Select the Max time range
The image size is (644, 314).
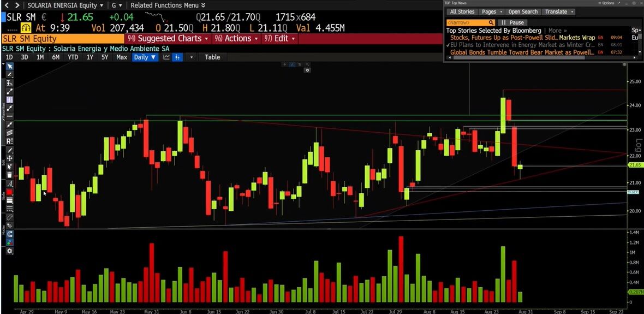pyautogui.click(x=122, y=57)
